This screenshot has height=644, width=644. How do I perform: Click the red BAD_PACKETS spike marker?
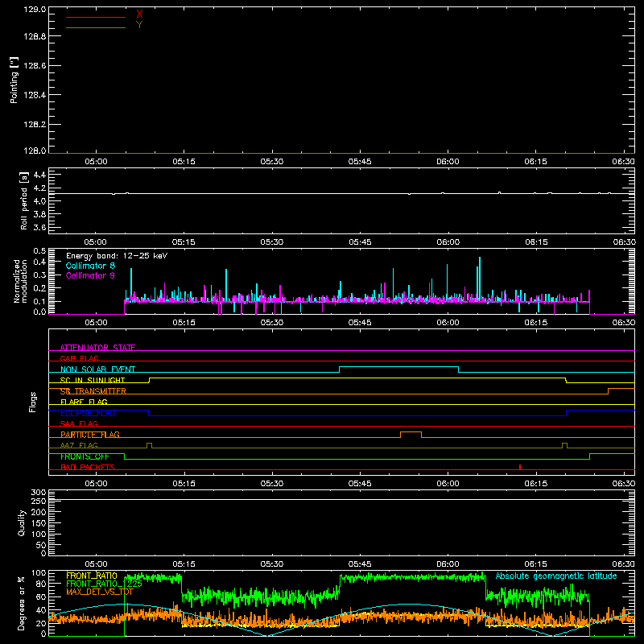pyautogui.click(x=520, y=467)
